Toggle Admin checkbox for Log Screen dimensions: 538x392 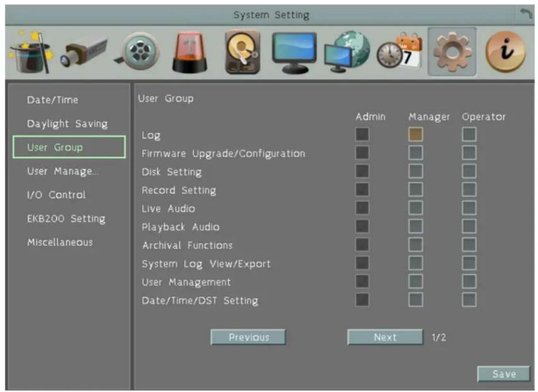click(x=362, y=134)
